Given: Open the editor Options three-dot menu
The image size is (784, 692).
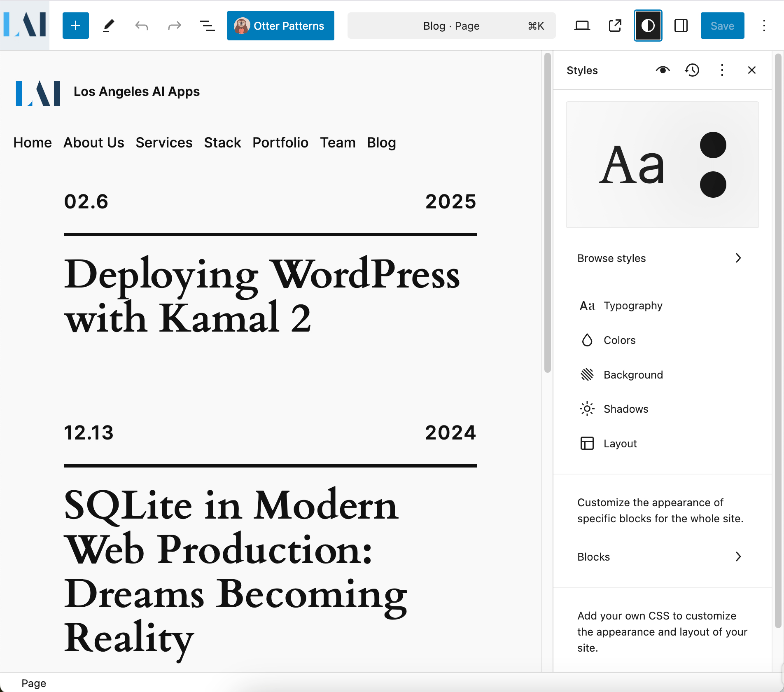Looking at the screenshot, I should click(764, 26).
